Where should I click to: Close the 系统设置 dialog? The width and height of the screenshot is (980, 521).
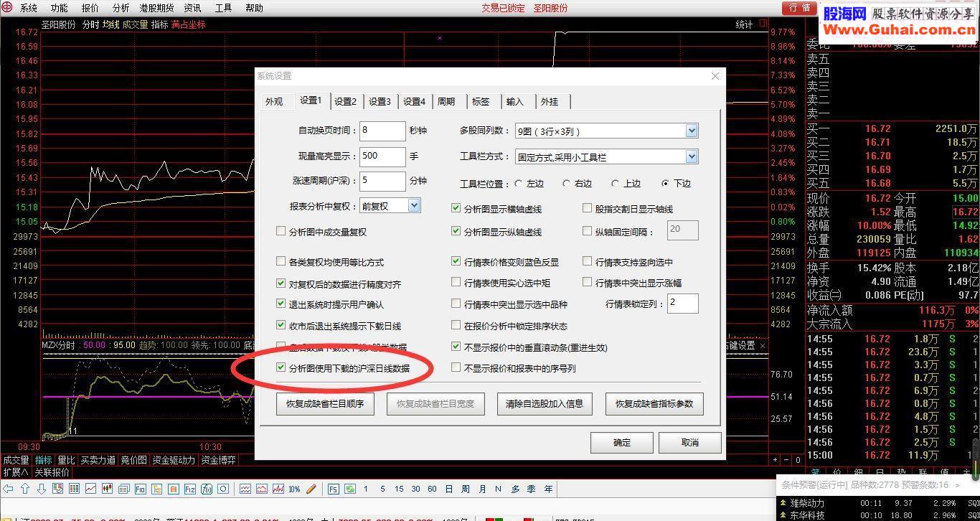point(715,76)
